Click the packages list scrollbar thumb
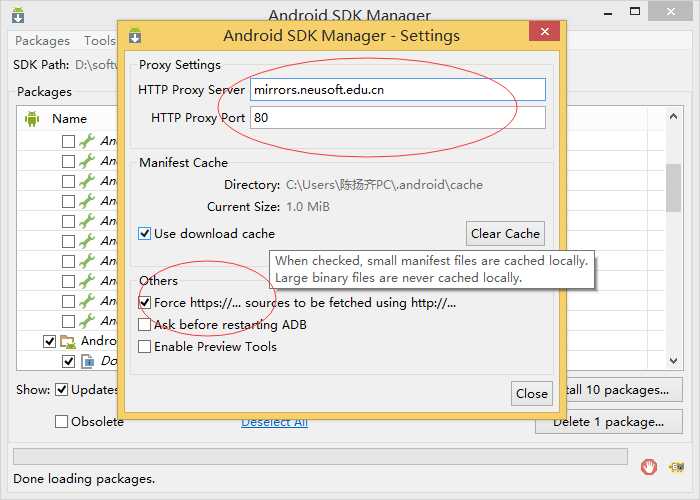This screenshot has width=700, height=500. [x=674, y=188]
